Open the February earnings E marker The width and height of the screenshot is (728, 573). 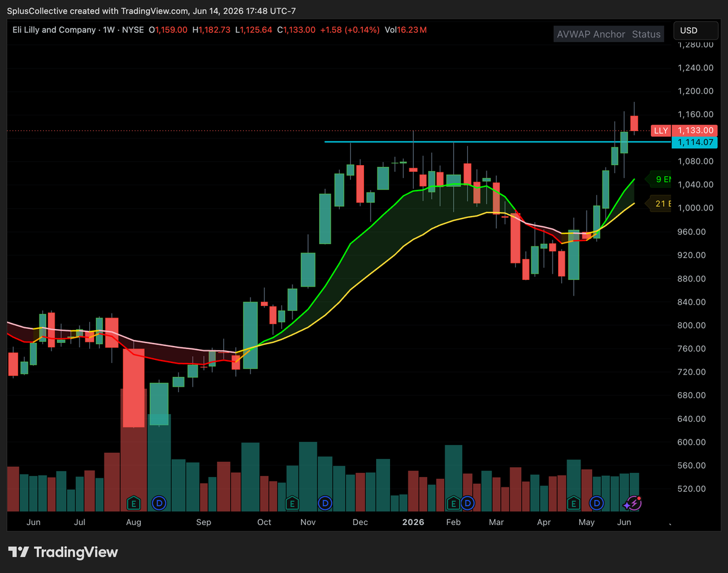[453, 503]
